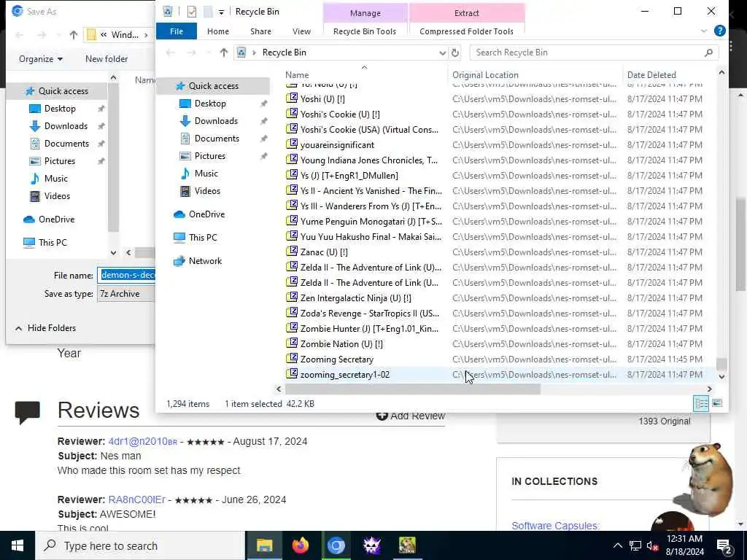Open the Windows Start menu
Image resolution: width=747 pixels, height=560 pixels.
(x=18, y=545)
